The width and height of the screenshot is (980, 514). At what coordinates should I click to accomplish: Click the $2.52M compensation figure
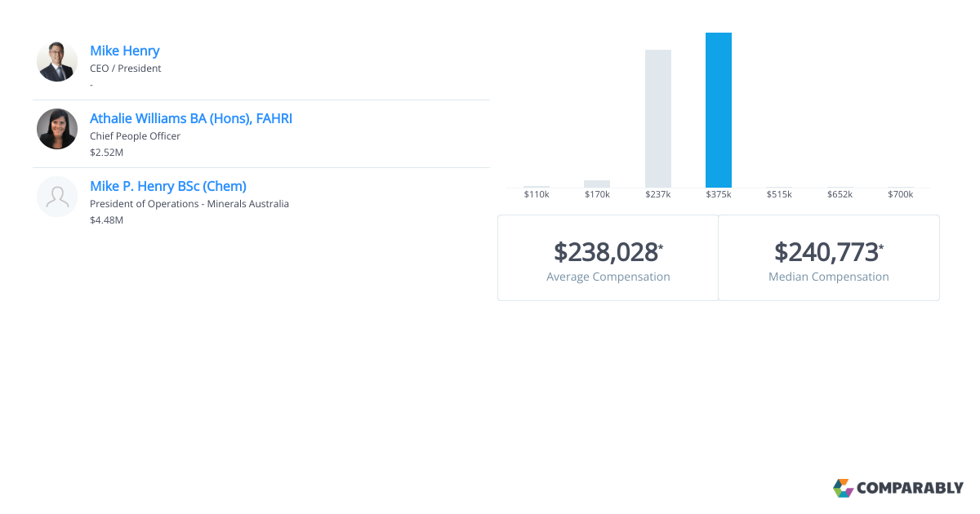click(106, 153)
